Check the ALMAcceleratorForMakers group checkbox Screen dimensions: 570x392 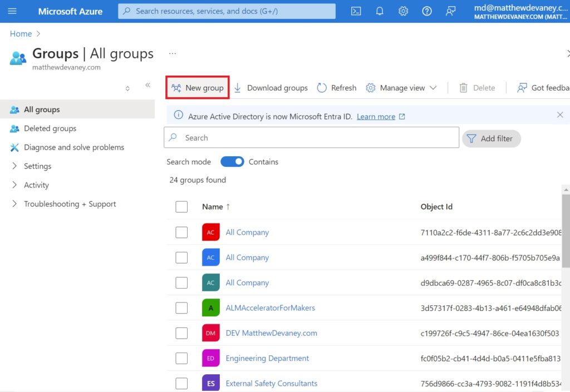[x=181, y=308]
